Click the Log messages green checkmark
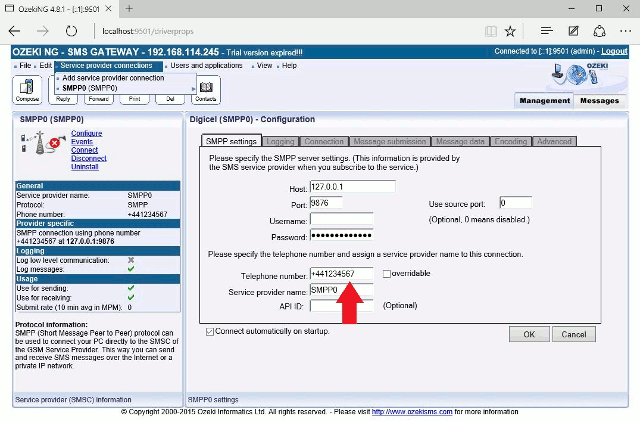 pyautogui.click(x=131, y=269)
